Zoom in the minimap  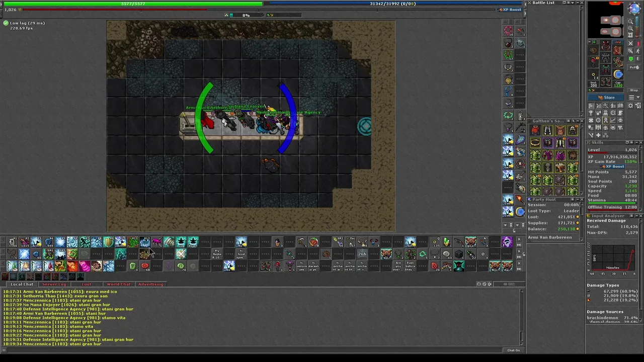[630, 28]
